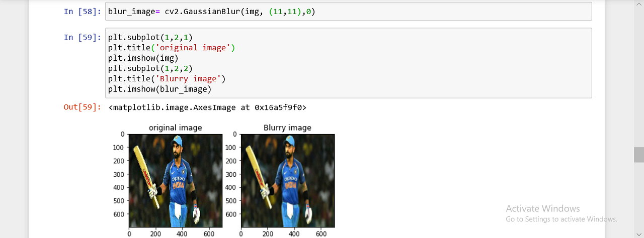Image resolution: width=644 pixels, height=238 pixels.
Task: Click the original image plot
Action: click(176, 181)
